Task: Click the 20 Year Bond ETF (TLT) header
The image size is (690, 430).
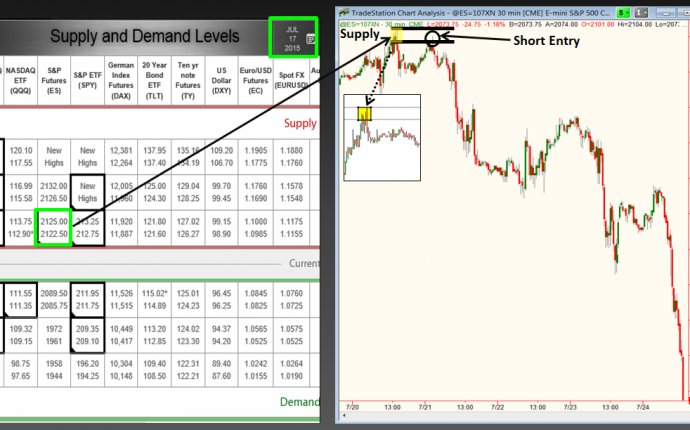Action: 154,81
